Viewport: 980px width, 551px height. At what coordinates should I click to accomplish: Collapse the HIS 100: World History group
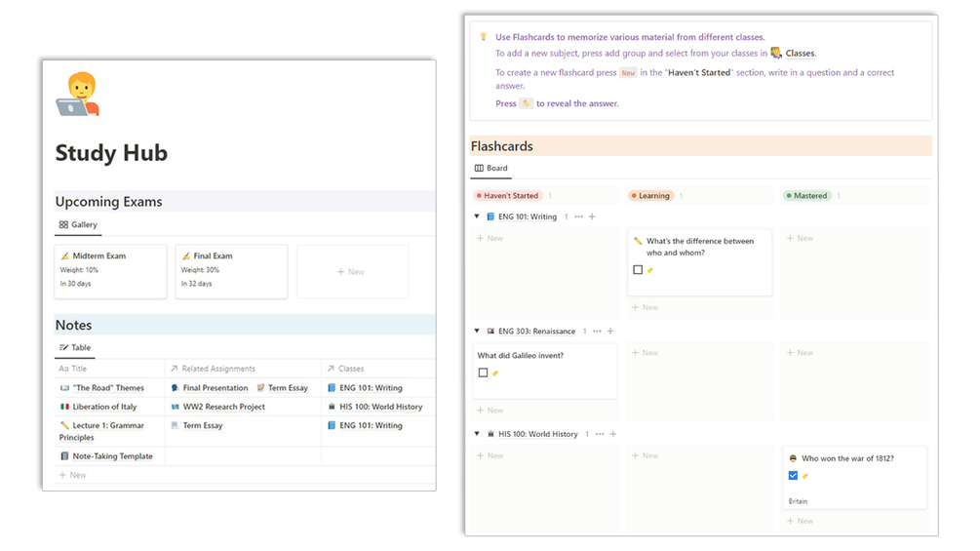(x=477, y=434)
